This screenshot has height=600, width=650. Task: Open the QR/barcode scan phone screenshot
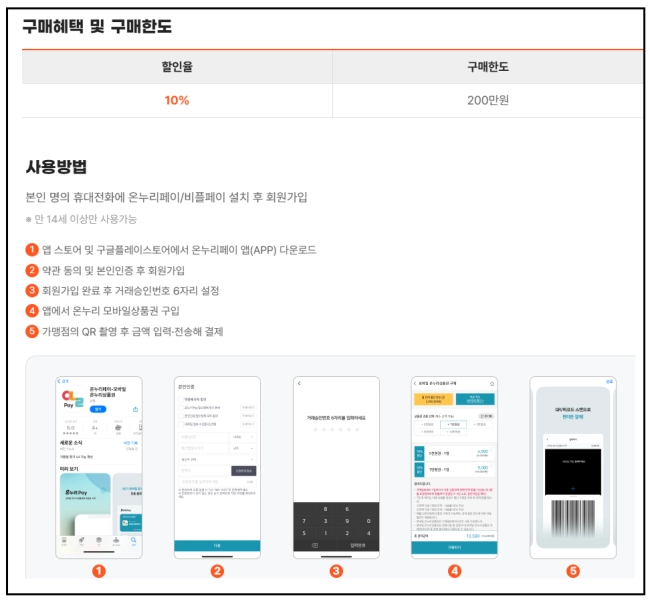(573, 467)
